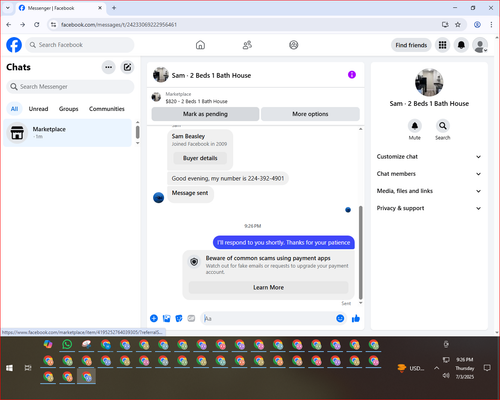Click the browser address bar URL
Image resolution: width=500 pixels, height=400 pixels.
click(x=119, y=25)
